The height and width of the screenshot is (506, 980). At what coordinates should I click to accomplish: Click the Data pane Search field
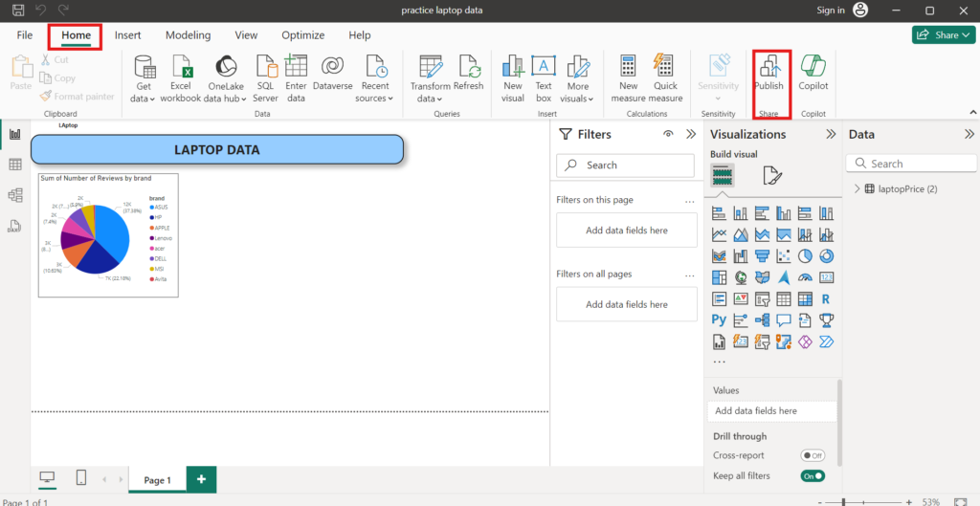[x=911, y=164]
